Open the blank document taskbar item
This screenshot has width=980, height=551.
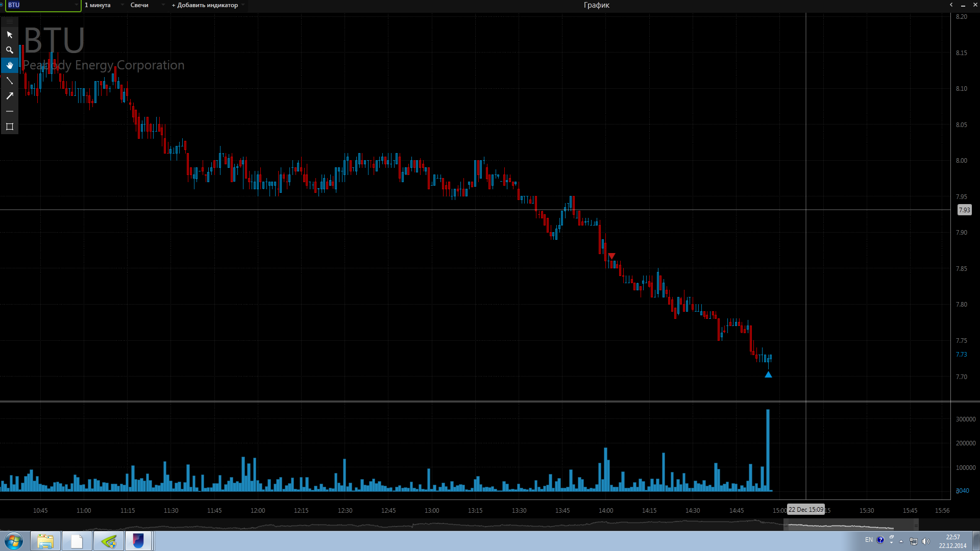[77, 541]
